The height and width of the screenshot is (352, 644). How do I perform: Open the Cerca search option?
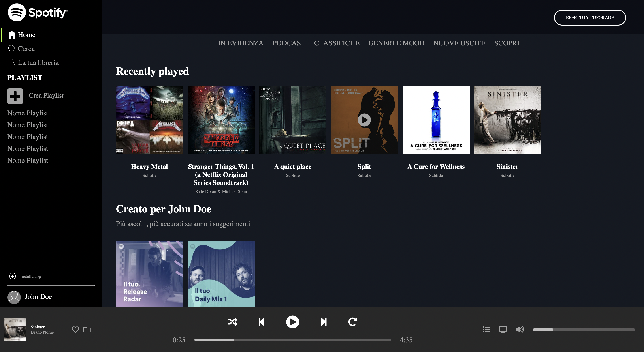21,49
